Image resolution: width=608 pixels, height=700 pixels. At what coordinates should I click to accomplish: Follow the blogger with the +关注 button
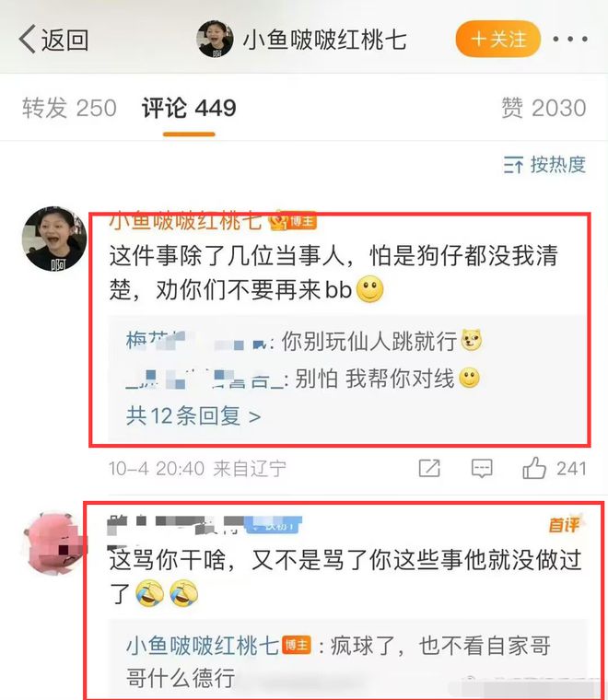(x=498, y=39)
